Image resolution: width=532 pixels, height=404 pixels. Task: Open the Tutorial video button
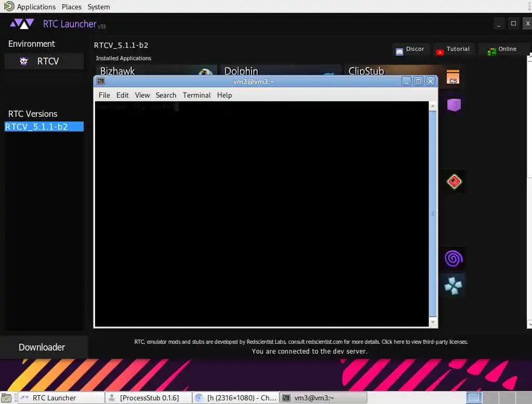coord(454,49)
